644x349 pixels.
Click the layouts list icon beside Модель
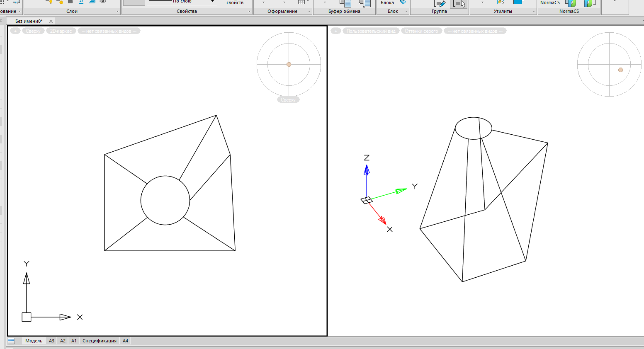coord(11,341)
